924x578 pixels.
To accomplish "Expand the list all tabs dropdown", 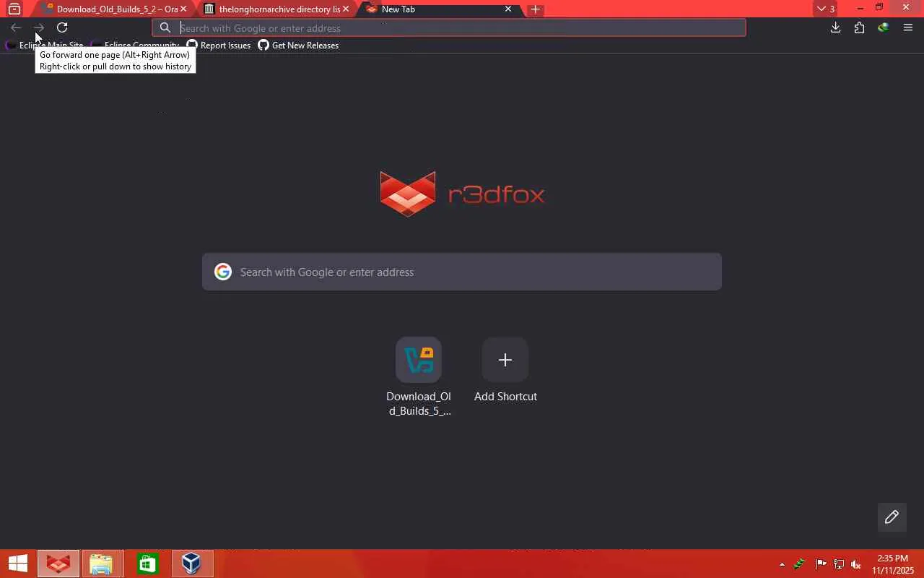I will [826, 9].
